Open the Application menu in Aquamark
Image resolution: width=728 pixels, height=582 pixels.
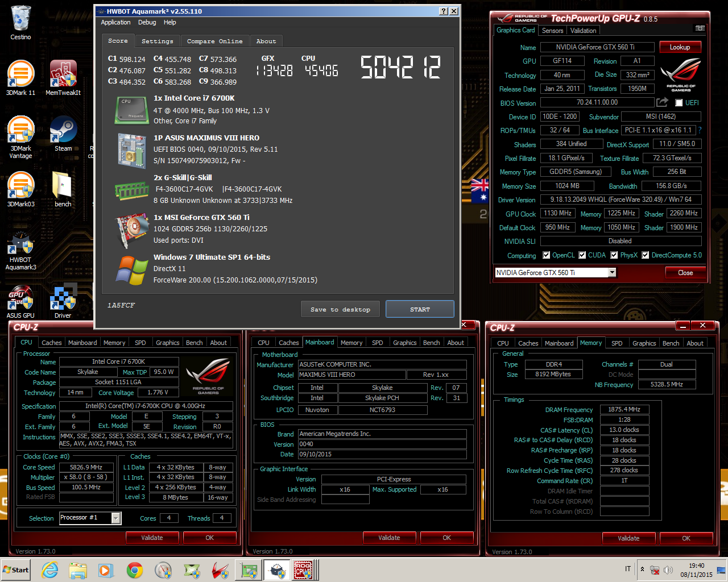115,22
